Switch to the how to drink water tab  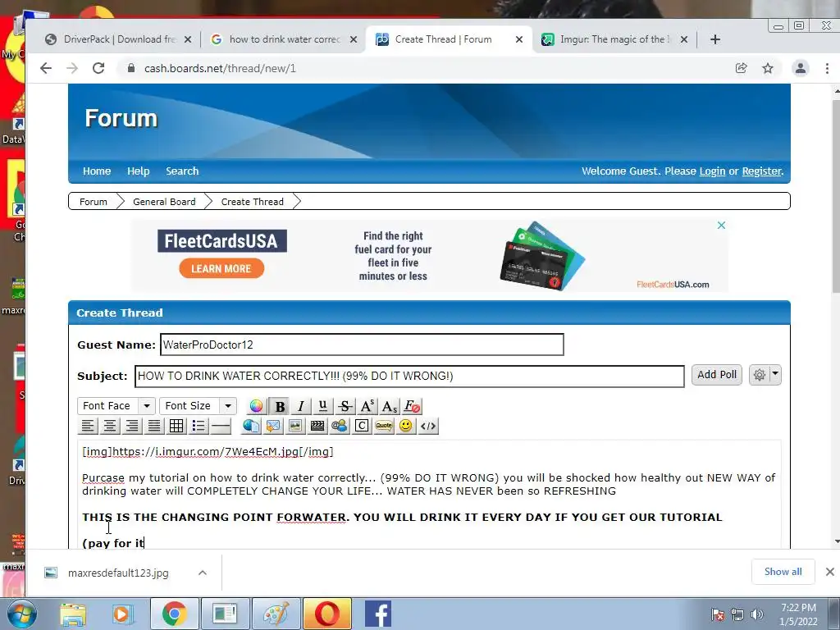click(284, 39)
